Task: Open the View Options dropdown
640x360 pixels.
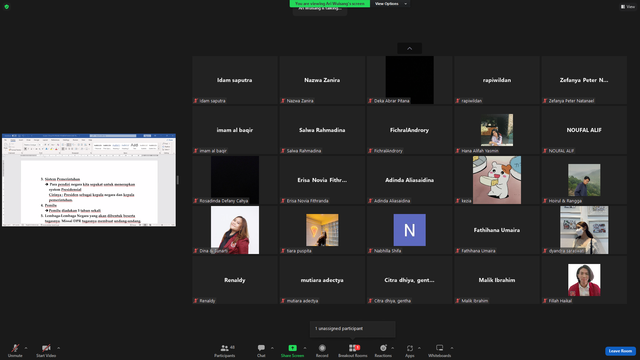Action: tap(390, 4)
